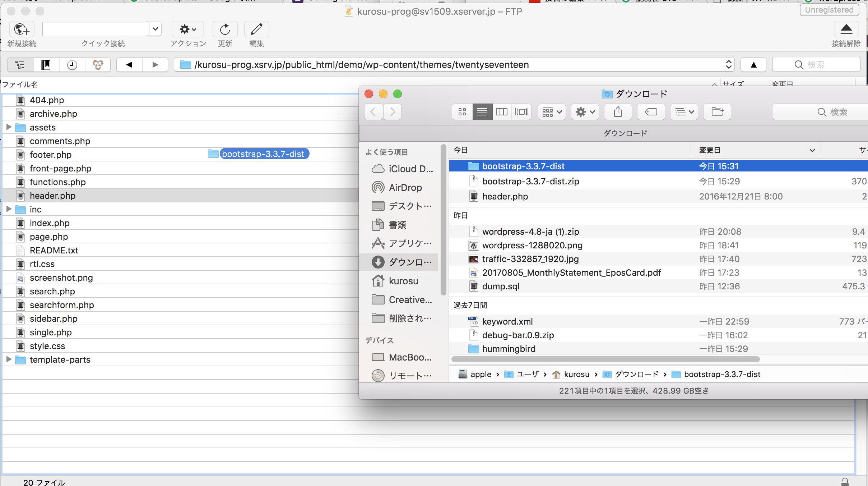Click the header.php file in Downloads

tap(506, 196)
